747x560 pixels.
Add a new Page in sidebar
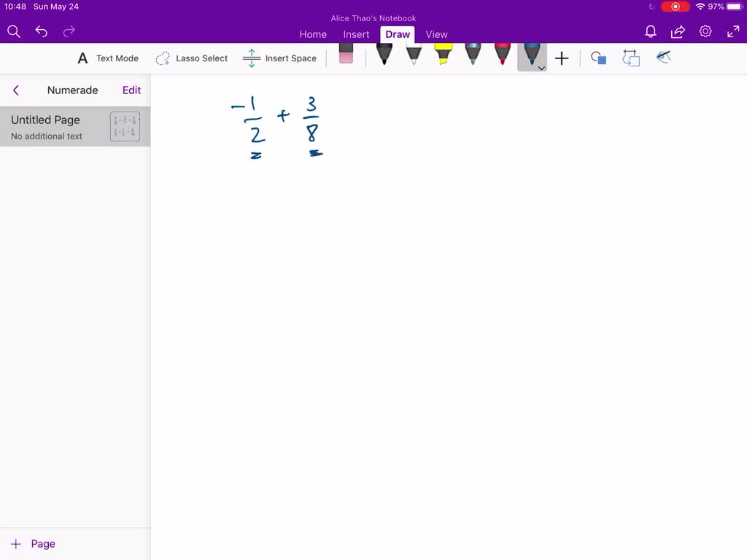tap(33, 544)
